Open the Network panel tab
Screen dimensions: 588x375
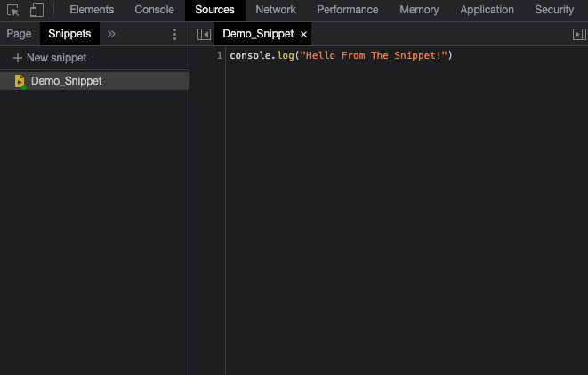coord(276,10)
